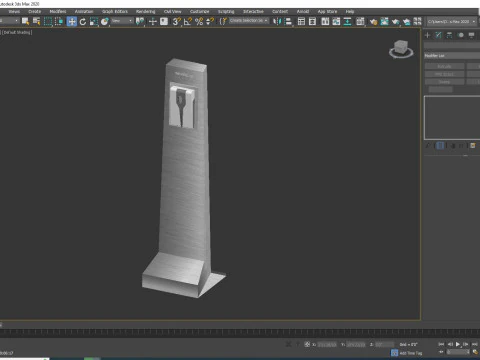Open the Rendering menu
The width and height of the screenshot is (480, 360).
click(145, 11)
